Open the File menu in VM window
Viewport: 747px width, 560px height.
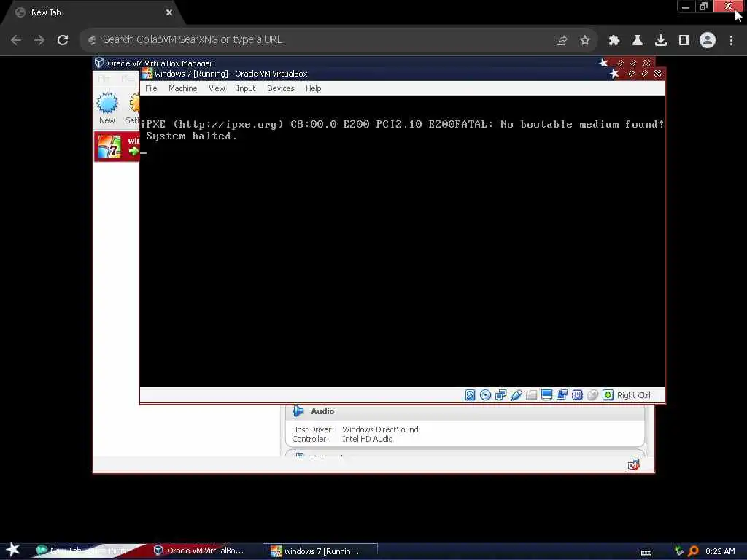pyautogui.click(x=151, y=88)
